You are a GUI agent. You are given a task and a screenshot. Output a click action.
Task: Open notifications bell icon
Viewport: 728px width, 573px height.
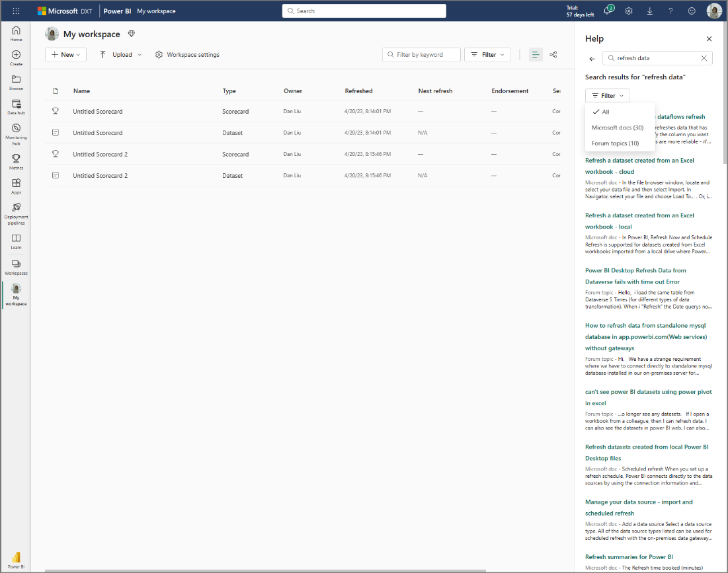coord(608,10)
